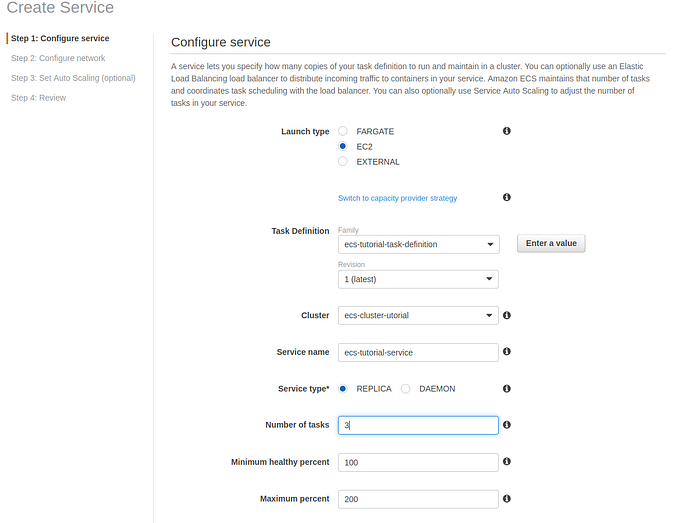Viewport: 700px width, 523px height.
Task: Click Switch to capacity provider strategy link
Action: click(397, 198)
